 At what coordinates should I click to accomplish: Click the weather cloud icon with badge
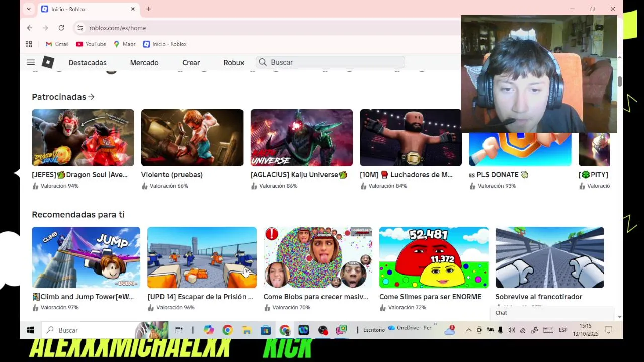450,330
